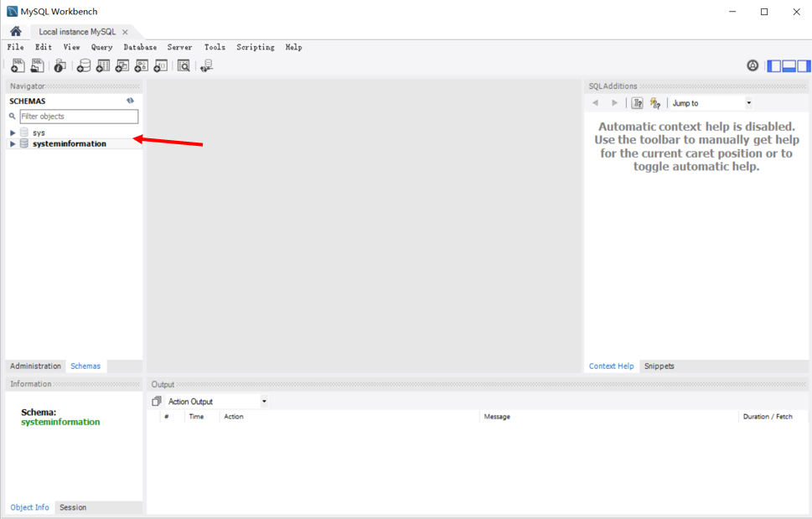Select the Context Help tab
Viewport: 812px width, 519px height.
[611, 366]
